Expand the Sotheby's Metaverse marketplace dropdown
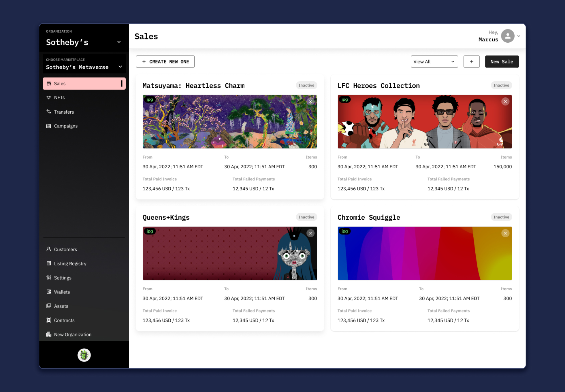 point(120,67)
